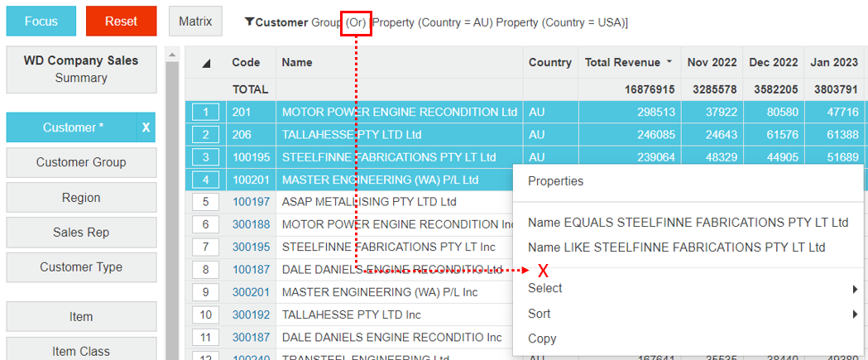Click the triangle icon in the table header corner
Viewport: 868px width, 360px height.
coord(207,63)
